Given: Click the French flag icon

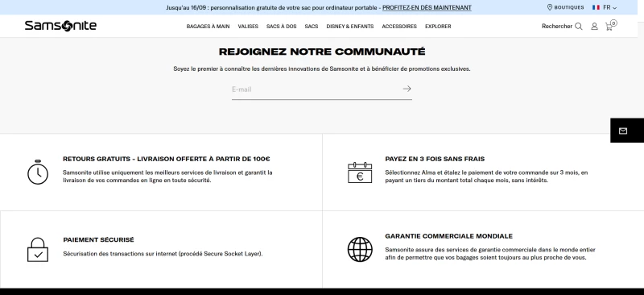Looking at the screenshot, I should click(596, 7).
